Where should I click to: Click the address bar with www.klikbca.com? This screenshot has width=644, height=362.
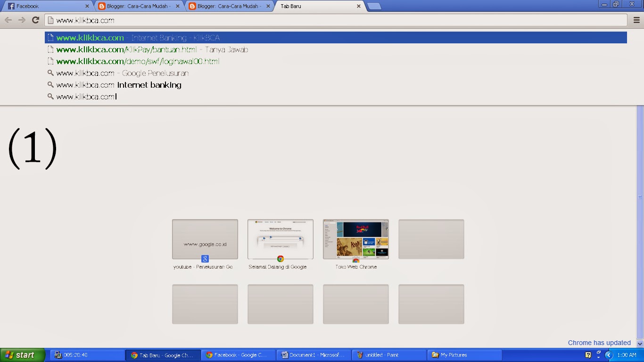pos(336,20)
